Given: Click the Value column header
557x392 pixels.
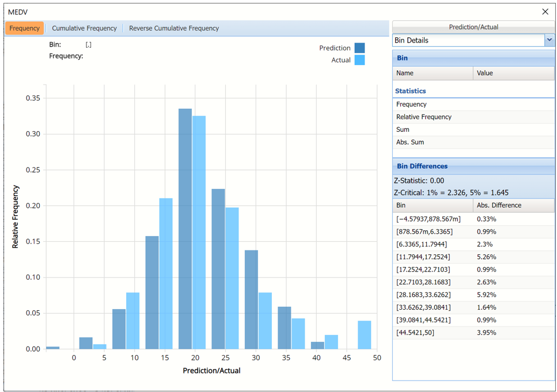Looking at the screenshot, I should (513, 73).
